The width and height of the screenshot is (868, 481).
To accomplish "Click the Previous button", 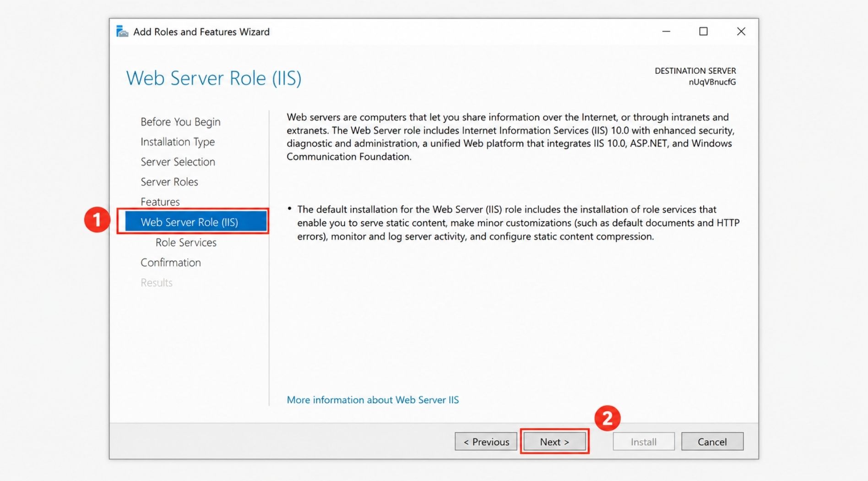I will click(x=486, y=442).
